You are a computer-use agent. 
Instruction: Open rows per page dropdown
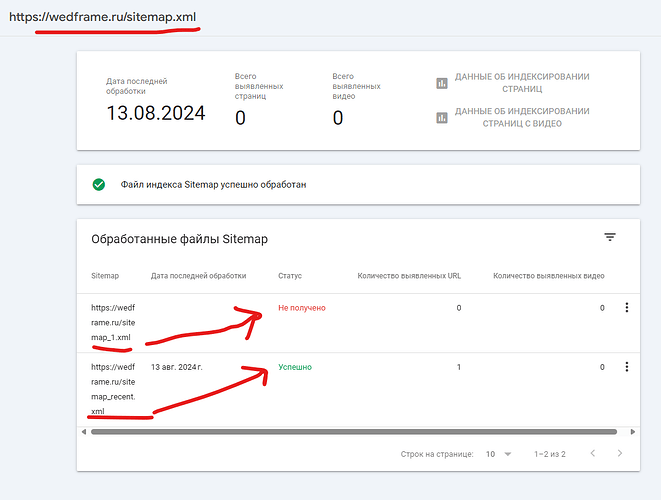[x=498, y=454]
